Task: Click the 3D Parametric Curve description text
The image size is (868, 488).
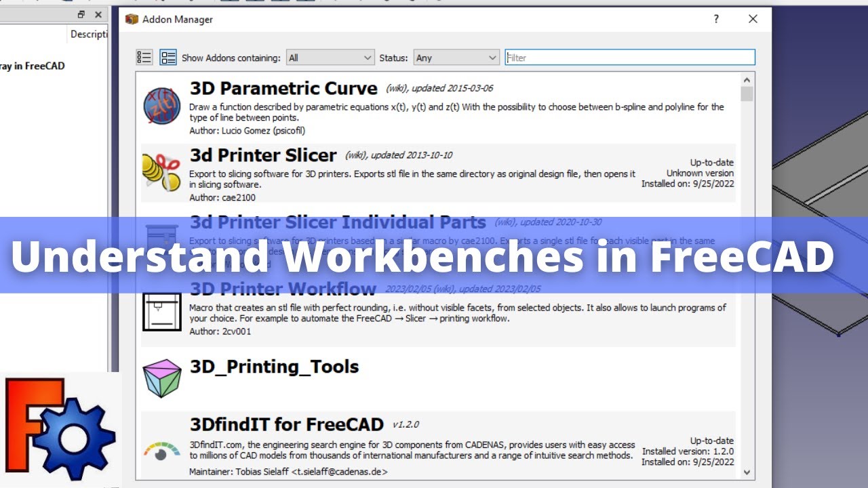Action: tap(456, 112)
